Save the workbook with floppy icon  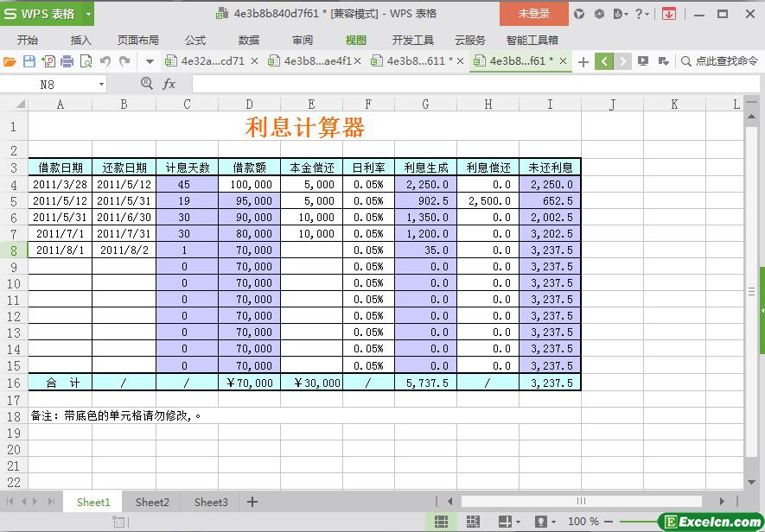(x=29, y=61)
